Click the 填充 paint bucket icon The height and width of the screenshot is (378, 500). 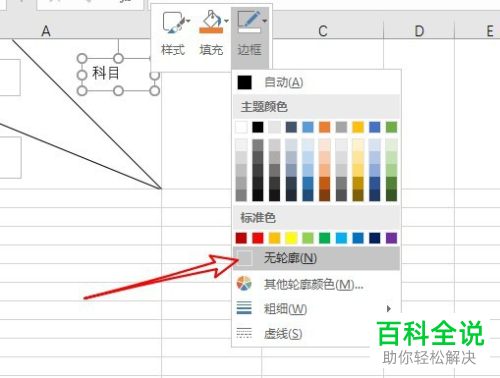point(211,22)
